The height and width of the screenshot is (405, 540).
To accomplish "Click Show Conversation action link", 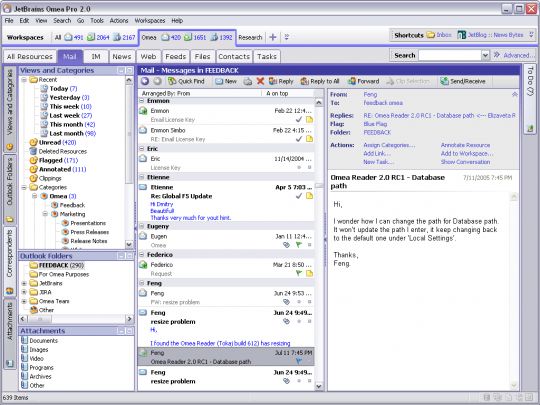I will coord(465,162).
